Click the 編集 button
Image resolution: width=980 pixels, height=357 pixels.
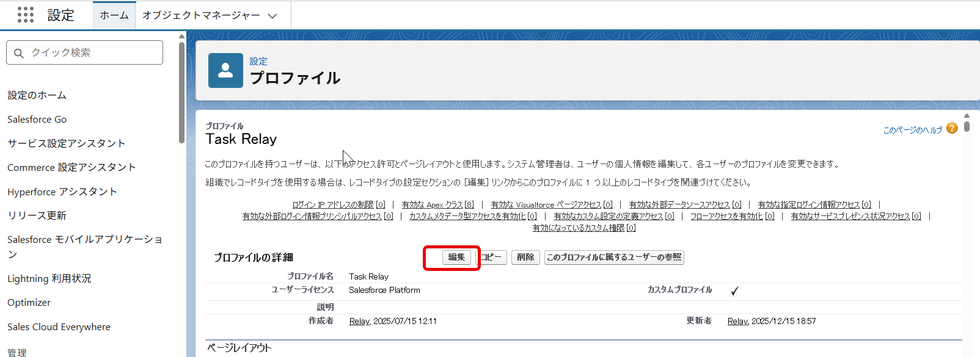[x=456, y=258]
